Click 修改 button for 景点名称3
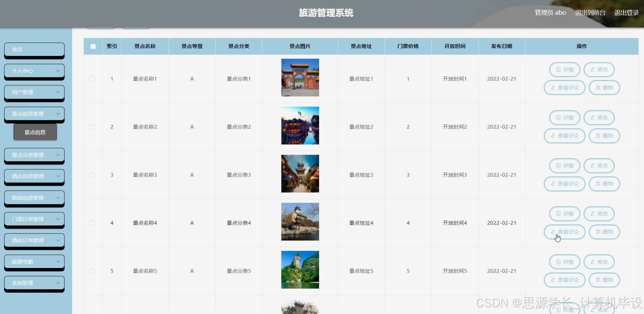Viewport: 644px width, 314px height. (599, 166)
